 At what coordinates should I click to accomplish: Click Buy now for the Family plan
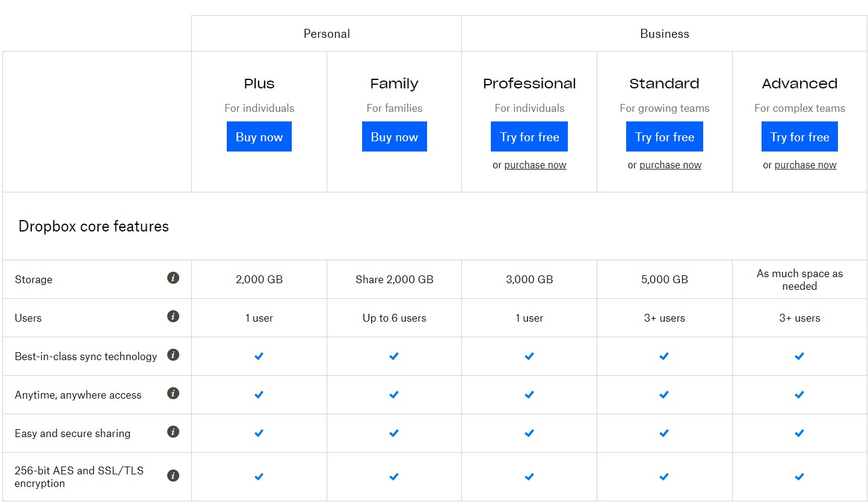point(394,136)
